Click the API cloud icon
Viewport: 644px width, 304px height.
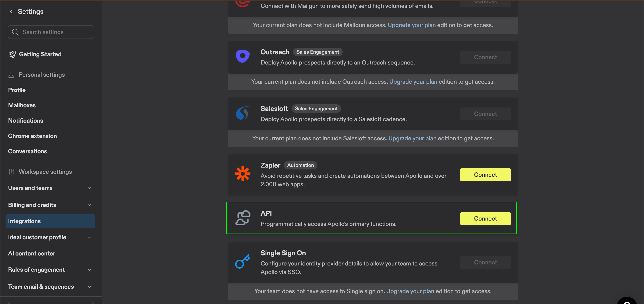243,218
